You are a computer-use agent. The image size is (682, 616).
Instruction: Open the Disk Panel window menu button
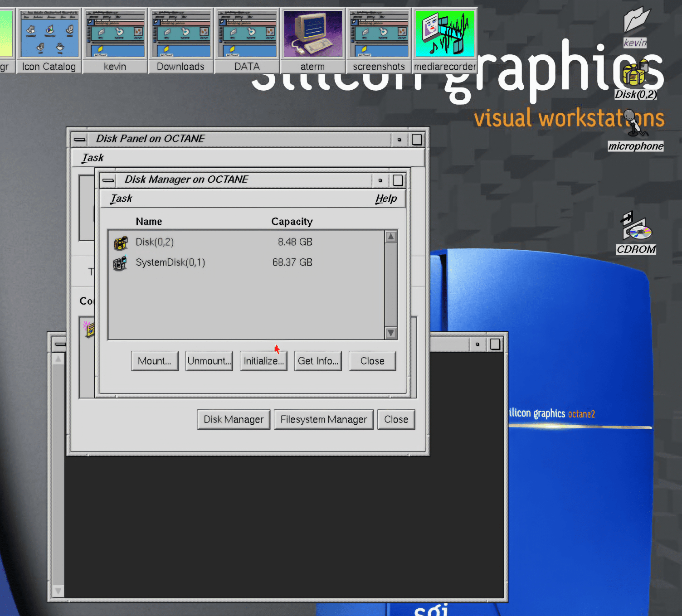[x=79, y=140]
